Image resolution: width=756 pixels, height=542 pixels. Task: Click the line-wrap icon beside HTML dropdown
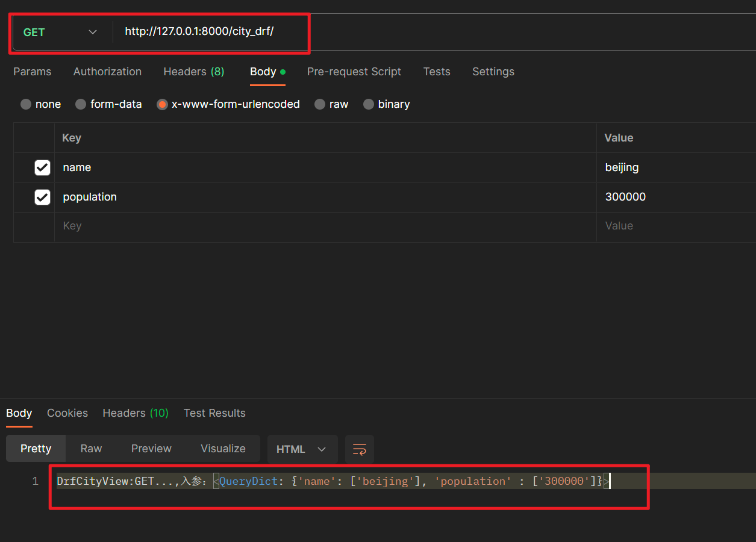click(x=359, y=449)
